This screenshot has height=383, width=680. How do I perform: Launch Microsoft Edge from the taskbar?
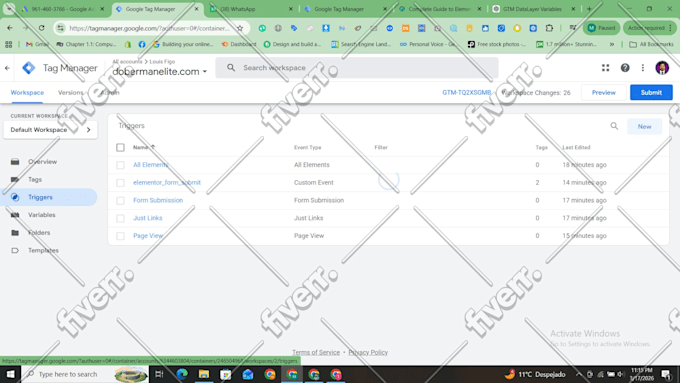click(182, 374)
